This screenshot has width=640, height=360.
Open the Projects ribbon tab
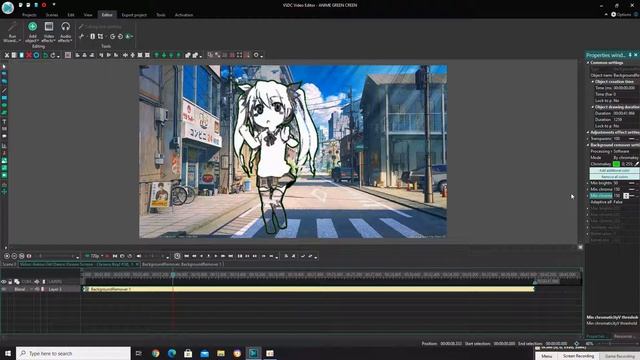point(29,15)
